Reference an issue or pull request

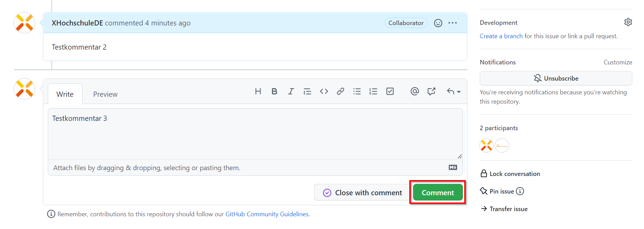click(431, 91)
